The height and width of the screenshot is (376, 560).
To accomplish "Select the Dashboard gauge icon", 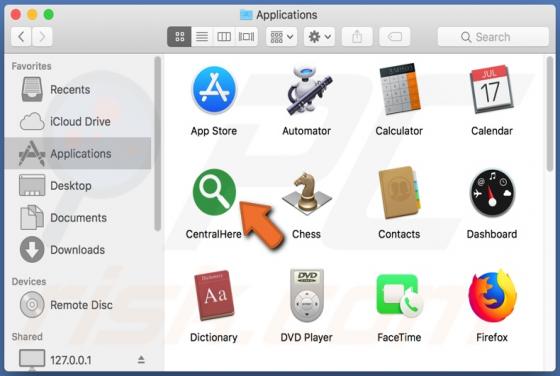I will tap(492, 193).
